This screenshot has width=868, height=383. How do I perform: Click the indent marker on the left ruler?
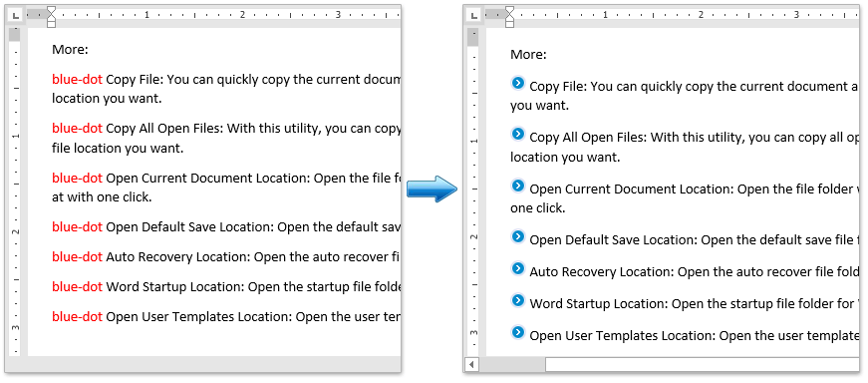click(x=51, y=17)
